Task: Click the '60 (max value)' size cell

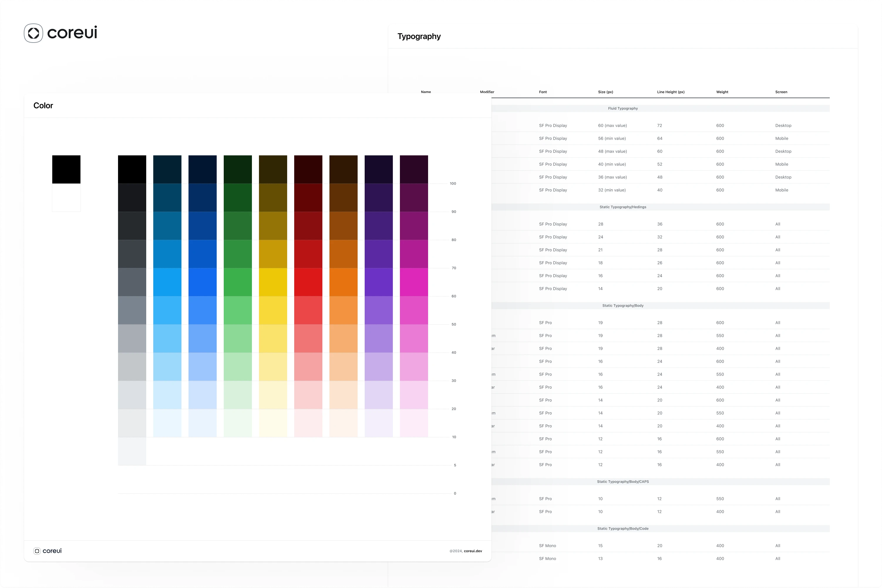Action: point(612,126)
